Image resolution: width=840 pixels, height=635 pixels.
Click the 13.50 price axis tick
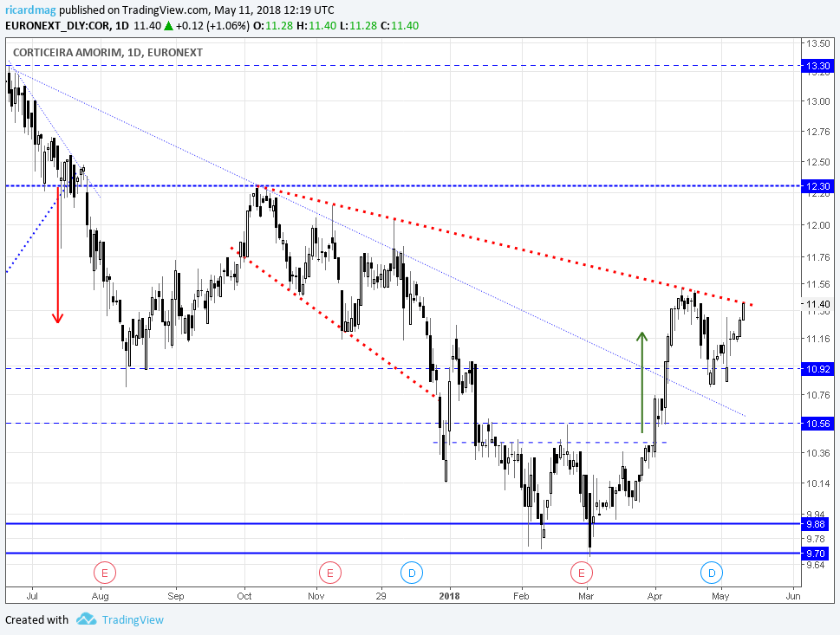click(x=818, y=43)
